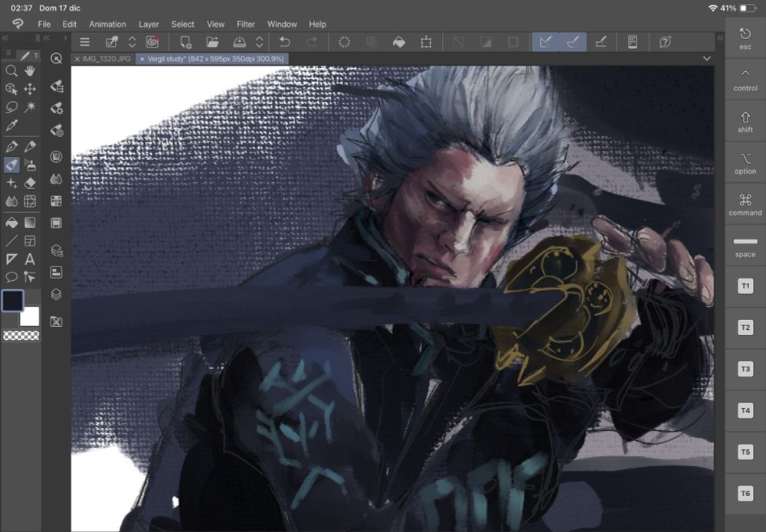766x532 pixels.
Task: Open the Sub Tool panel icon
Action: (56, 86)
